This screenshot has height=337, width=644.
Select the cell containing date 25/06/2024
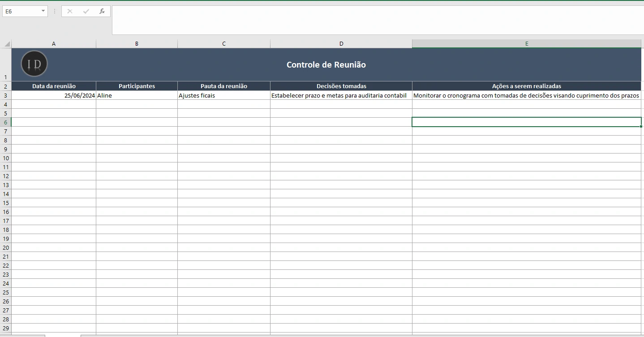[x=54, y=95]
